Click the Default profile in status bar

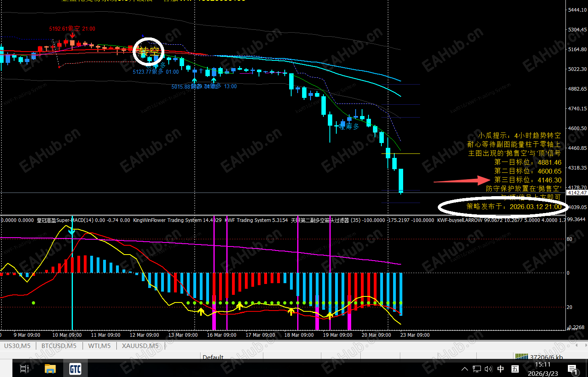[213, 357]
